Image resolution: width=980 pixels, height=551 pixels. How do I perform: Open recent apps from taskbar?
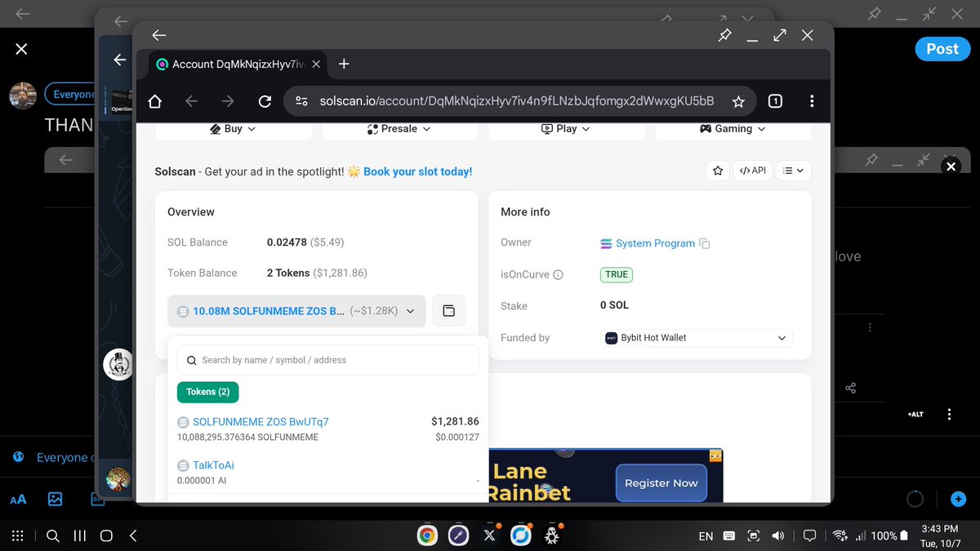[x=80, y=535]
